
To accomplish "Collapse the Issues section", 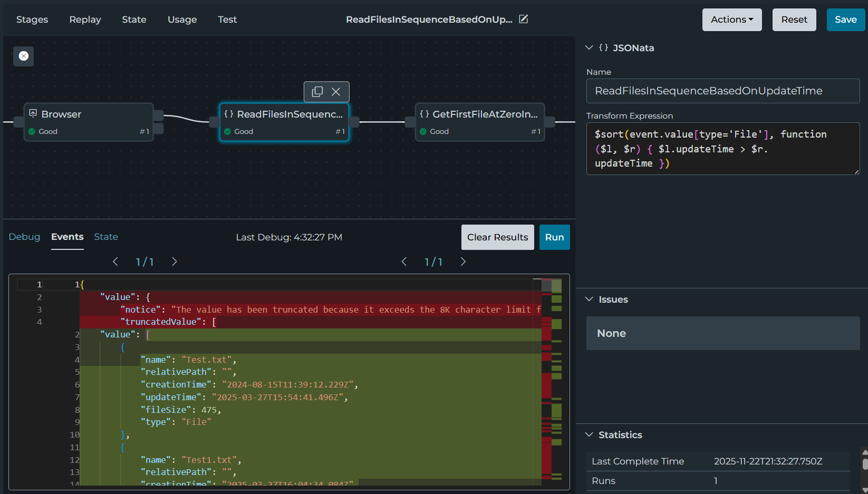I will click(589, 299).
